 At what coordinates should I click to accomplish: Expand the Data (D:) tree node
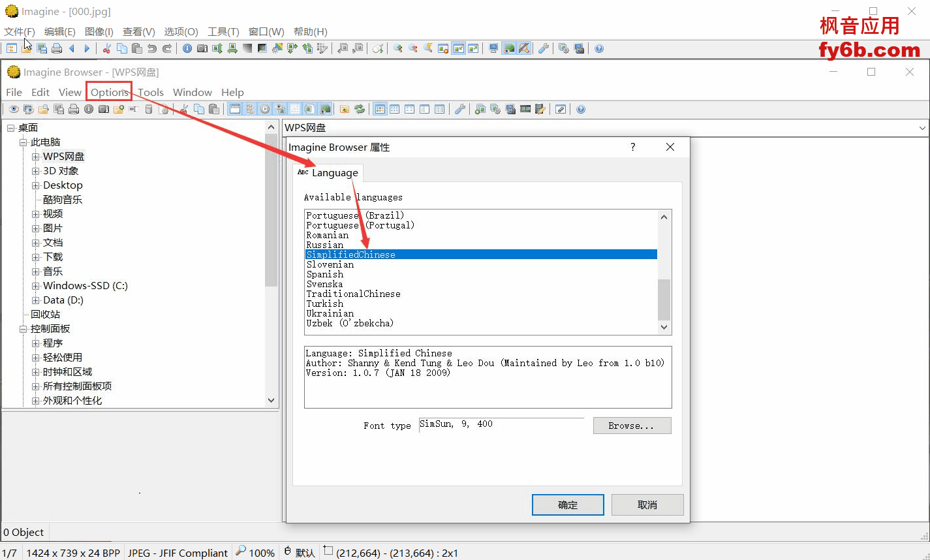[36, 300]
